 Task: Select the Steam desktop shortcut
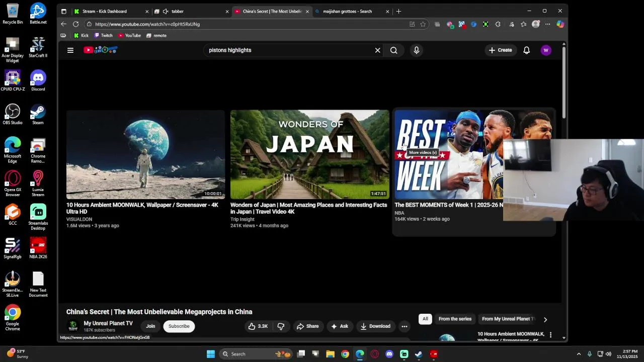pyautogui.click(x=38, y=114)
